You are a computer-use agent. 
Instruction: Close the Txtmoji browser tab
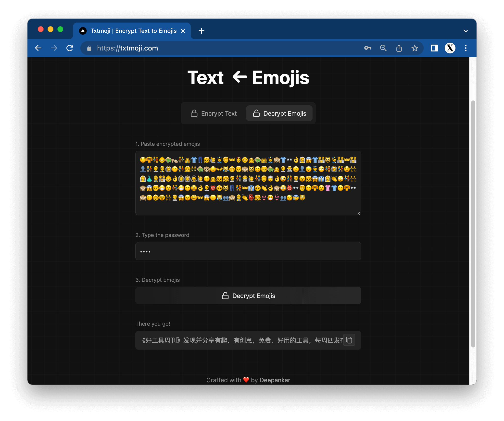(183, 31)
